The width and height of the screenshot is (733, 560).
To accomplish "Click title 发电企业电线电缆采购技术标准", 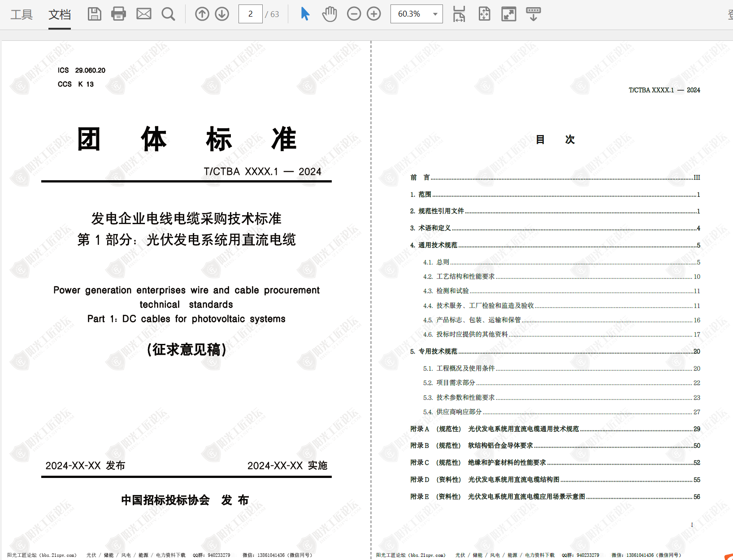I will point(187,219).
